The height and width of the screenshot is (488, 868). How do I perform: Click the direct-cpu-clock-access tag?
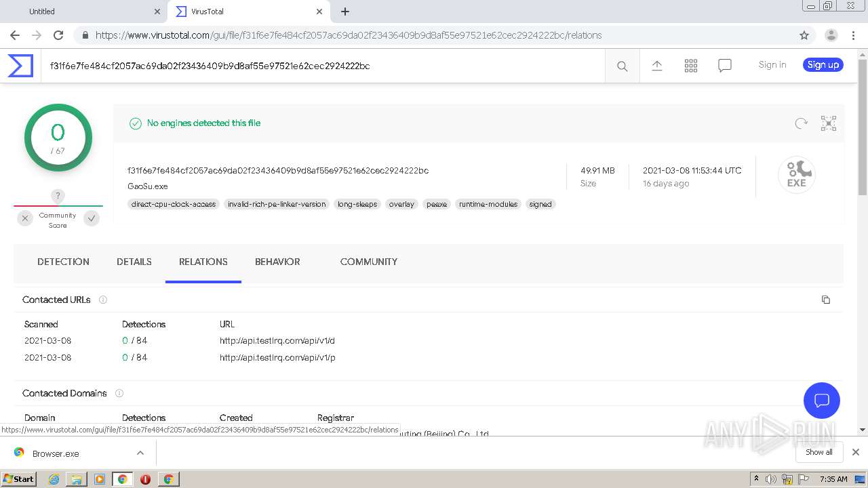pos(174,204)
